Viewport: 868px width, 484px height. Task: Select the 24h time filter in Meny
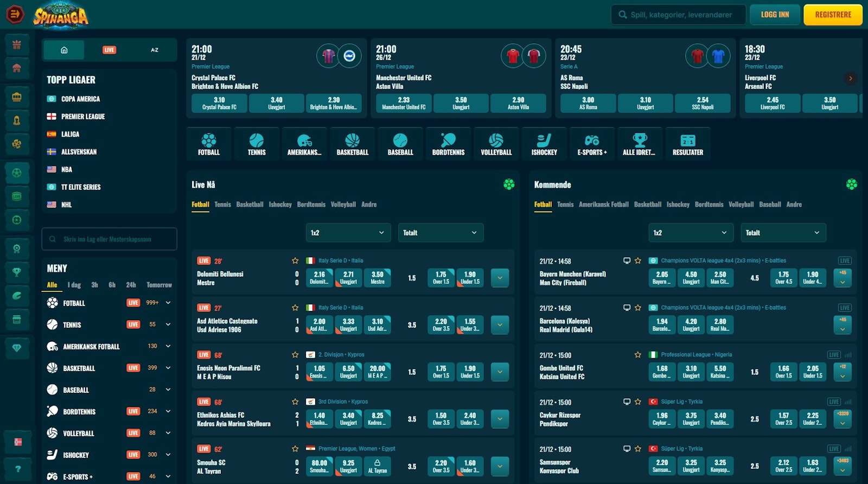(131, 285)
